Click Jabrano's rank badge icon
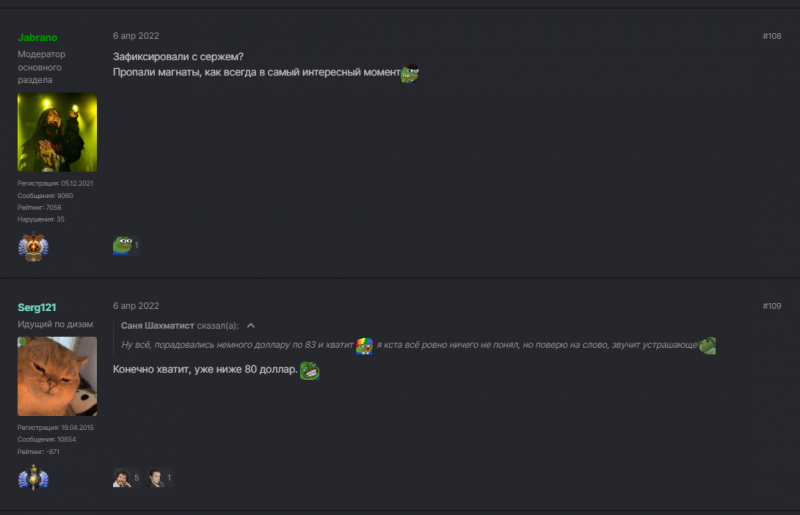Screen dimensions: 800x515 tap(33, 245)
